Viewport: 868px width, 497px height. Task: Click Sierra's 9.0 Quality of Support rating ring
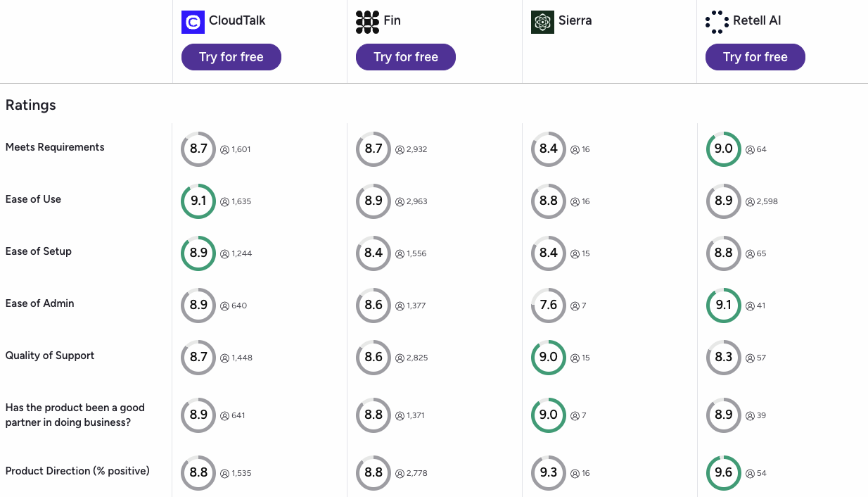coord(549,358)
